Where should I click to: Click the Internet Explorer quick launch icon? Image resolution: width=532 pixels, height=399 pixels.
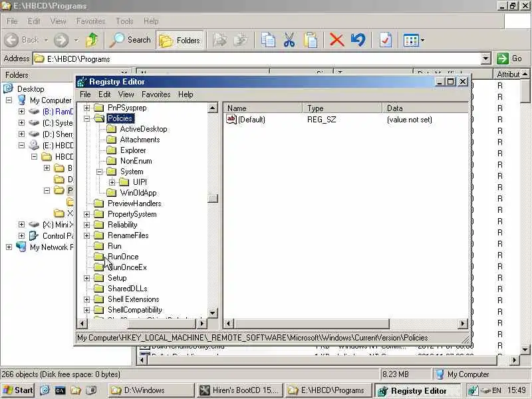click(x=45, y=390)
